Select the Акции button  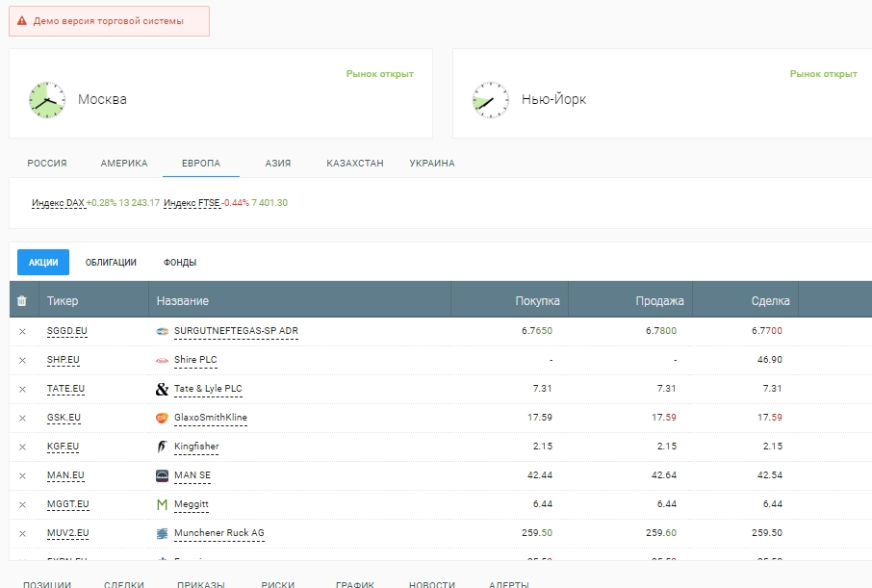click(x=43, y=263)
